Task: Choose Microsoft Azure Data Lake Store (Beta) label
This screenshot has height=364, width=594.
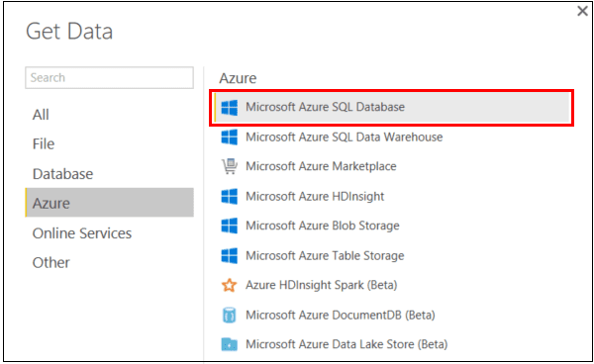Action: click(346, 344)
